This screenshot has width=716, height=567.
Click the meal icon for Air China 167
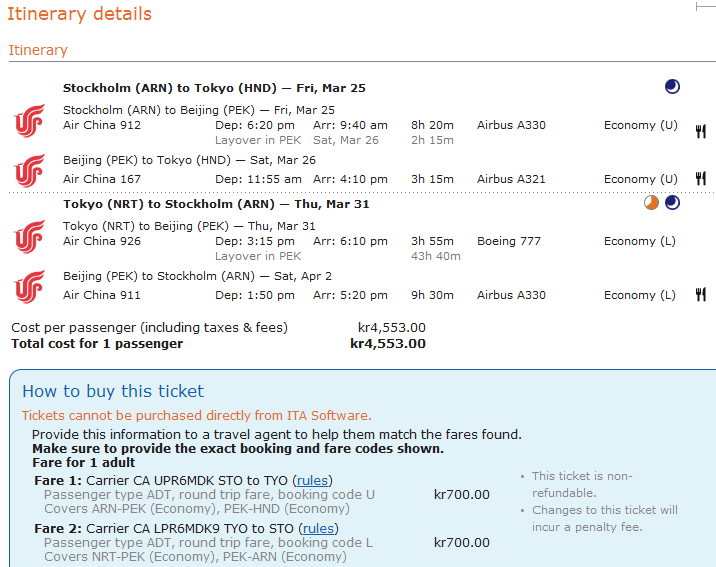[701, 179]
